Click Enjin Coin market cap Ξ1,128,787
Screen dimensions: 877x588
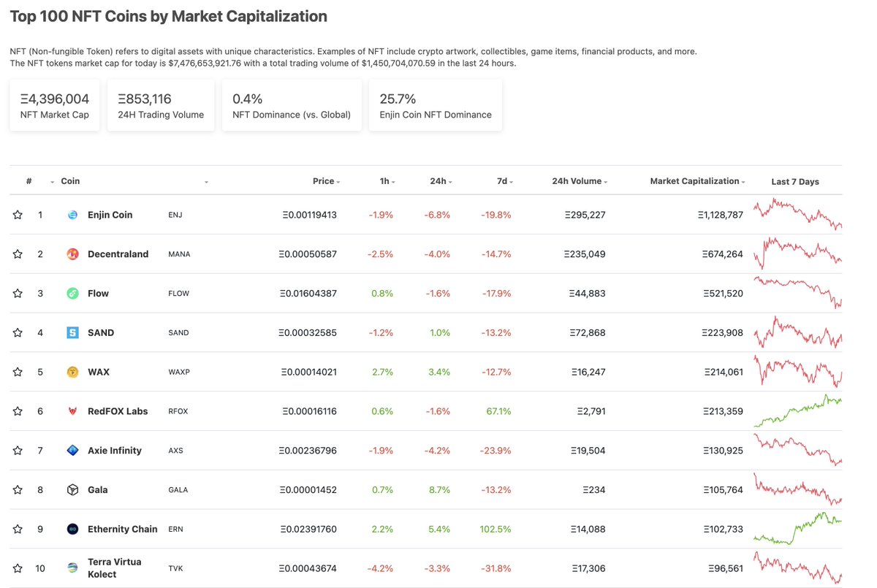[720, 215]
